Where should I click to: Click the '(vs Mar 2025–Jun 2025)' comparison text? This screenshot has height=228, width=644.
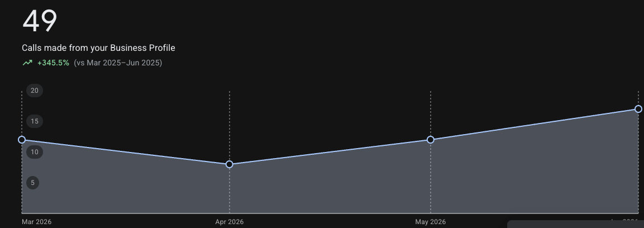[x=118, y=63]
